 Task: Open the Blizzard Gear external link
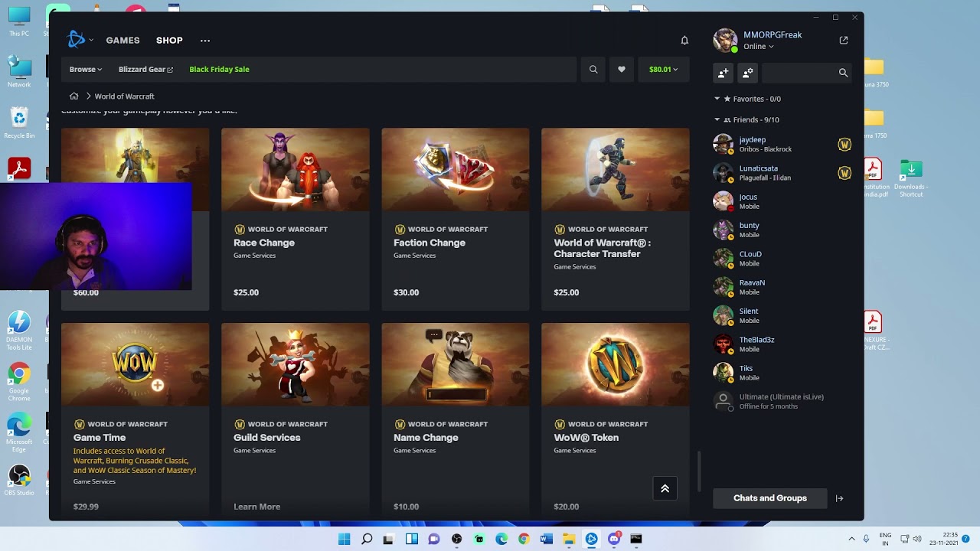coord(145,69)
